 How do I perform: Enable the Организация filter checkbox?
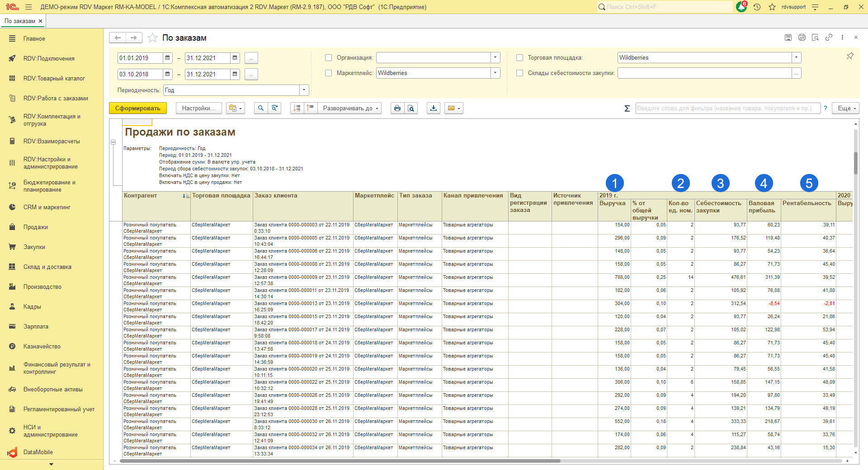(329, 58)
